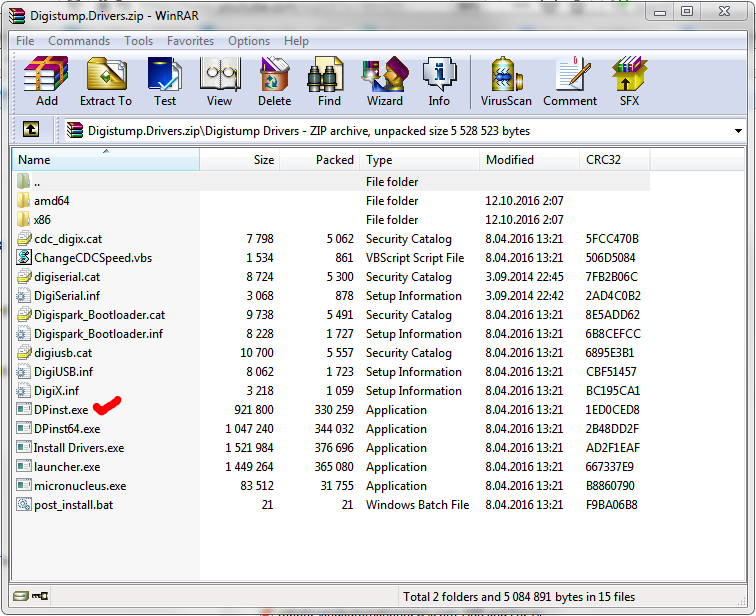Run the Test archive tool

165,81
